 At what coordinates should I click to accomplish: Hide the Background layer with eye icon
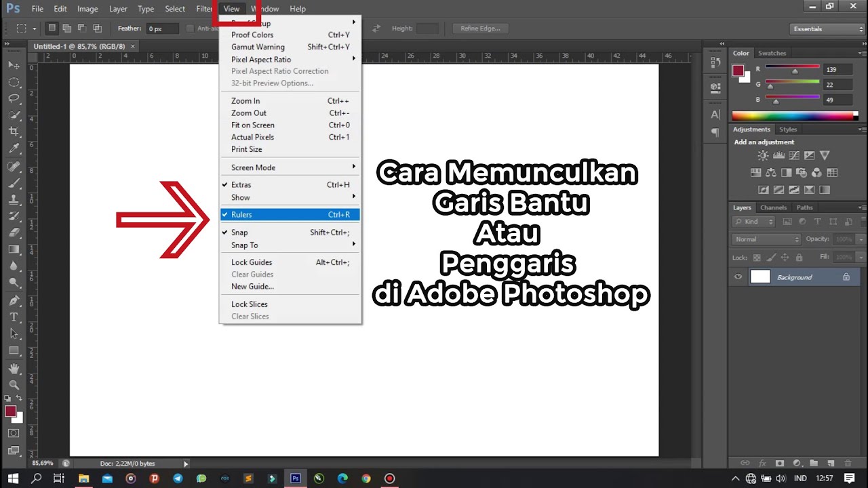click(738, 277)
